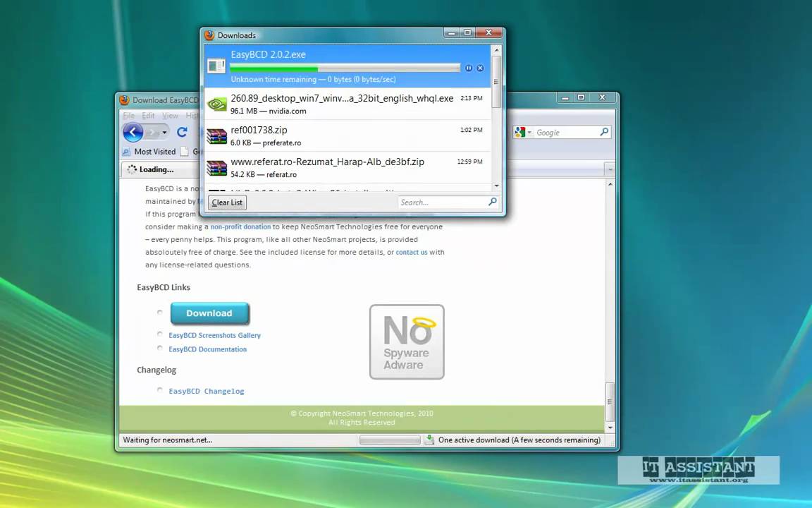Open EasyBCD Screenshots Gallery link
Screen dimensions: 812x508
point(214,335)
